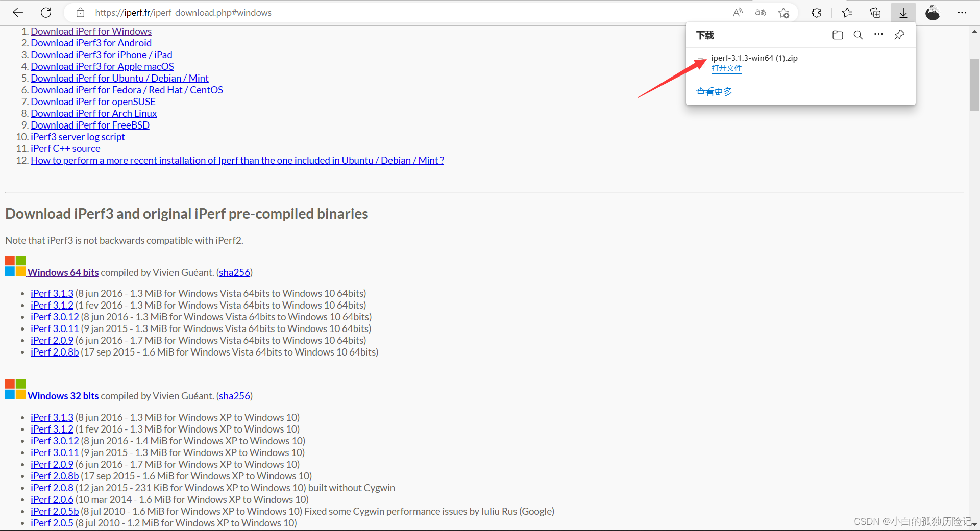
Task: Open Download iPerf for Windows link
Action: [91, 31]
